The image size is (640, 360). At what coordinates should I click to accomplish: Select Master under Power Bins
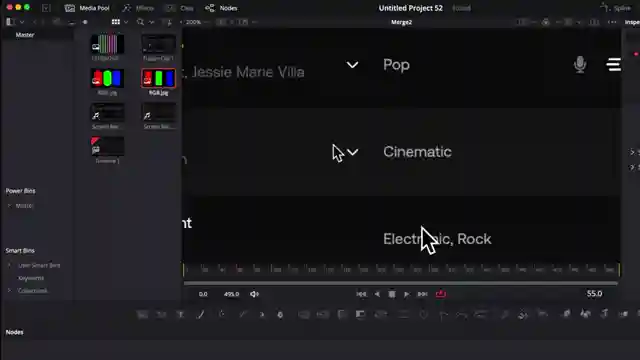24,206
